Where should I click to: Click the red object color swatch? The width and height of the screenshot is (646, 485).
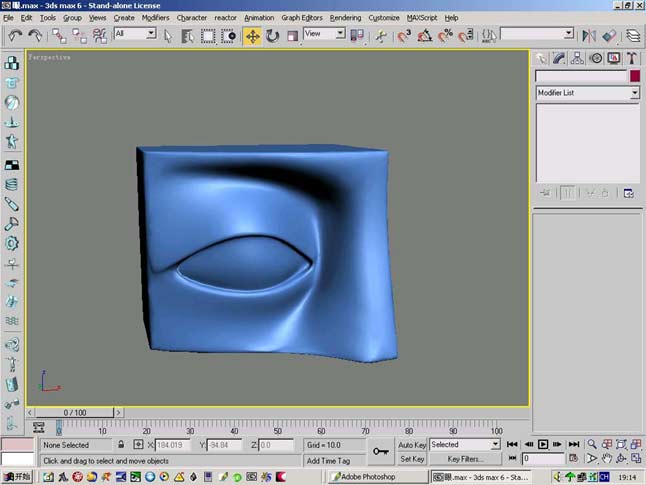tap(635, 76)
